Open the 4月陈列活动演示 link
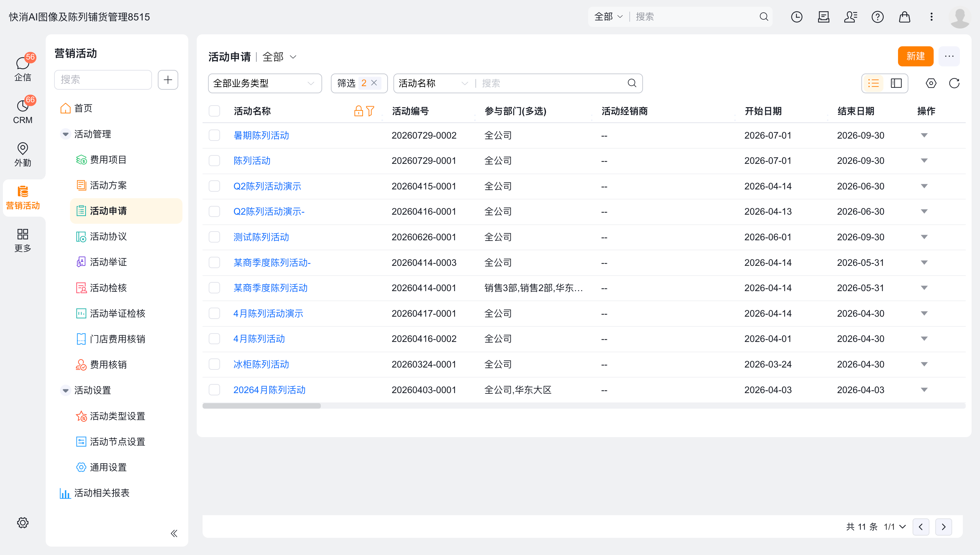This screenshot has height=555, width=980. tap(268, 313)
